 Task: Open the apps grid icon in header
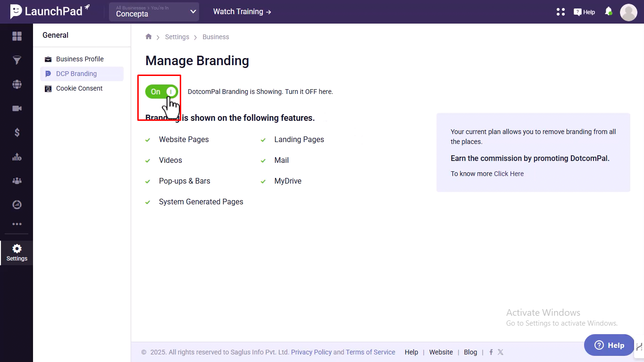560,12
